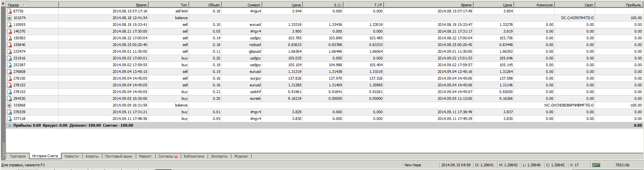The height and width of the screenshot is (170, 644).
Task: Open the Журнал tab
Action: click(241, 156)
